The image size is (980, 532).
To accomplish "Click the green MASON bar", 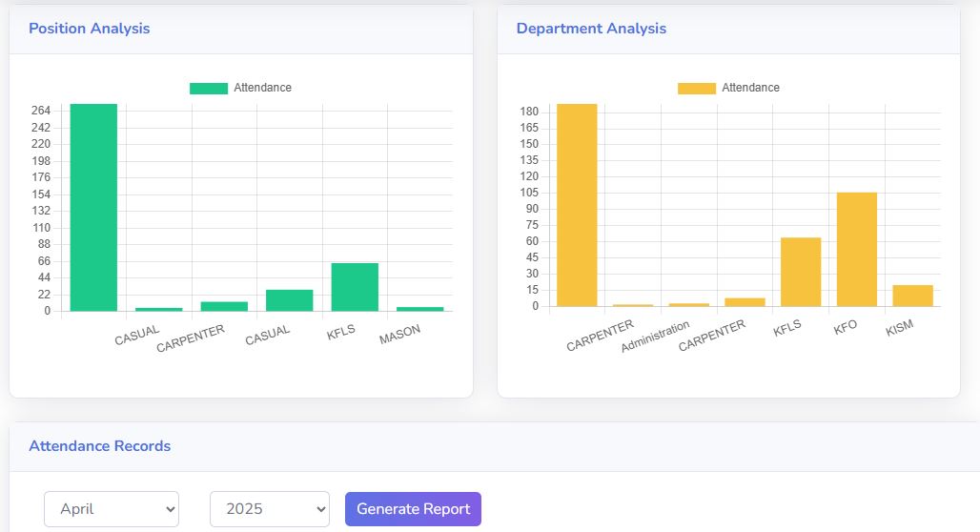I will 419,309.
